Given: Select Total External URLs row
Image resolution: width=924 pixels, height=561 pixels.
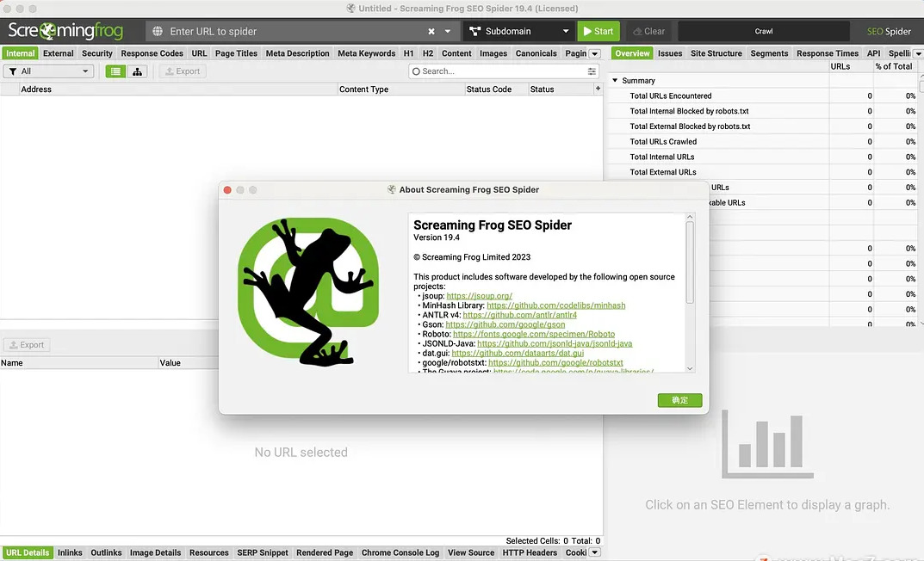Looking at the screenshot, I should tap(762, 172).
